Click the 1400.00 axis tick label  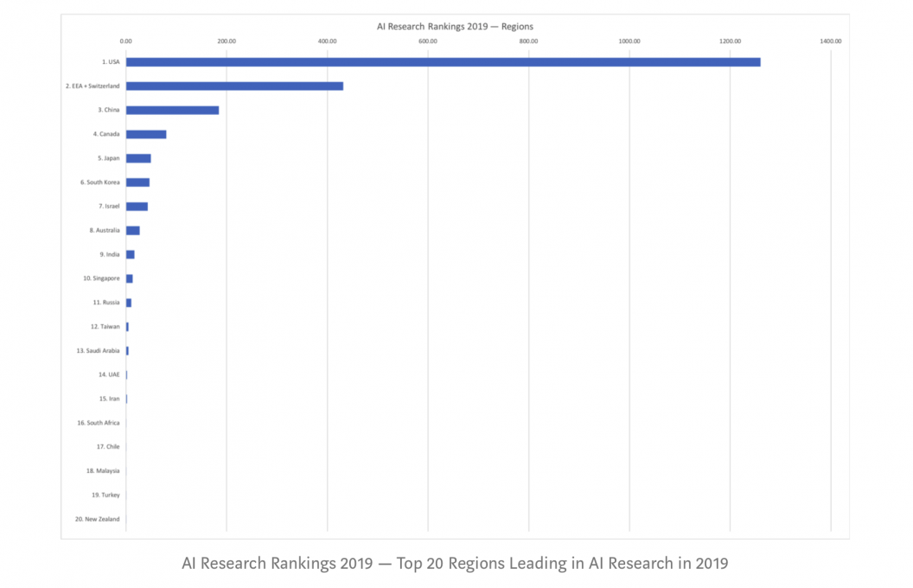pos(830,42)
